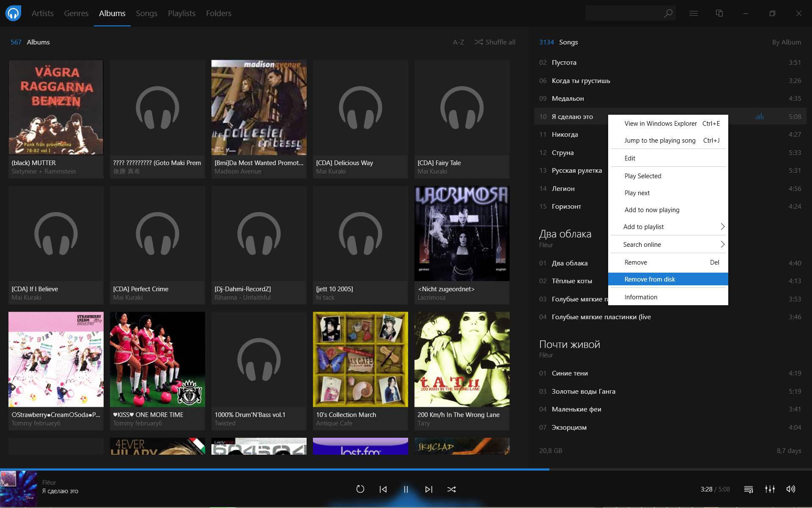Go back to the previous track
Viewport: 812px width, 508px height.
pyautogui.click(x=383, y=489)
